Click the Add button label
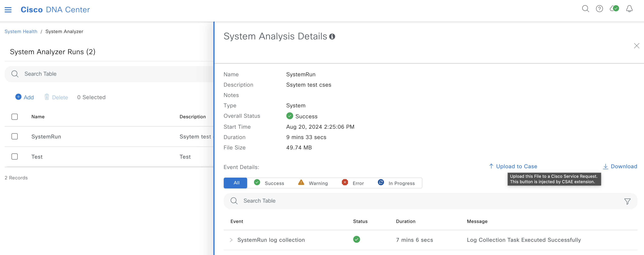Viewport: 644px width, 255px height. (x=29, y=98)
